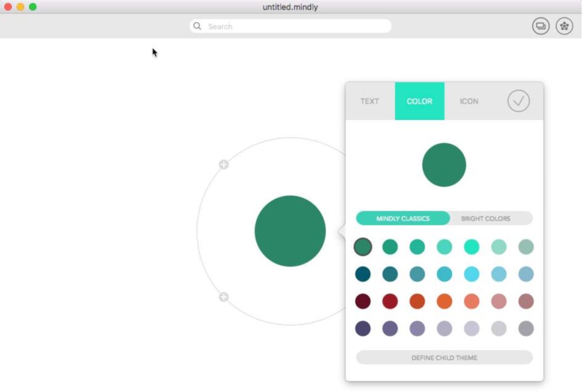This screenshot has width=583, height=392.
Task: Pick dark navy-teal swatch starting second row
Action: click(363, 274)
